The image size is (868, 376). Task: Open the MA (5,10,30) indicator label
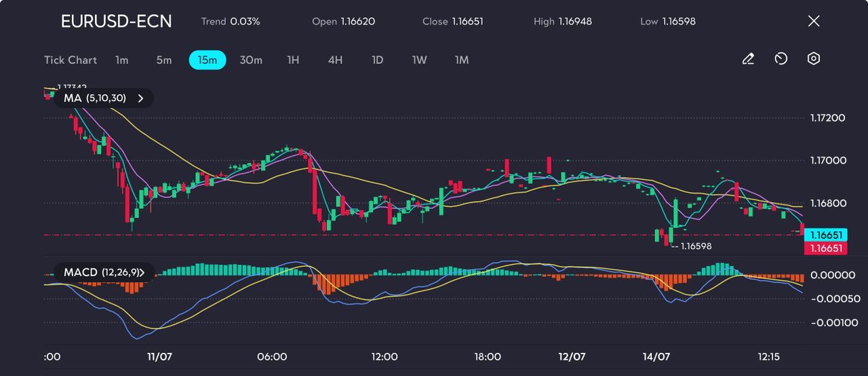95,98
